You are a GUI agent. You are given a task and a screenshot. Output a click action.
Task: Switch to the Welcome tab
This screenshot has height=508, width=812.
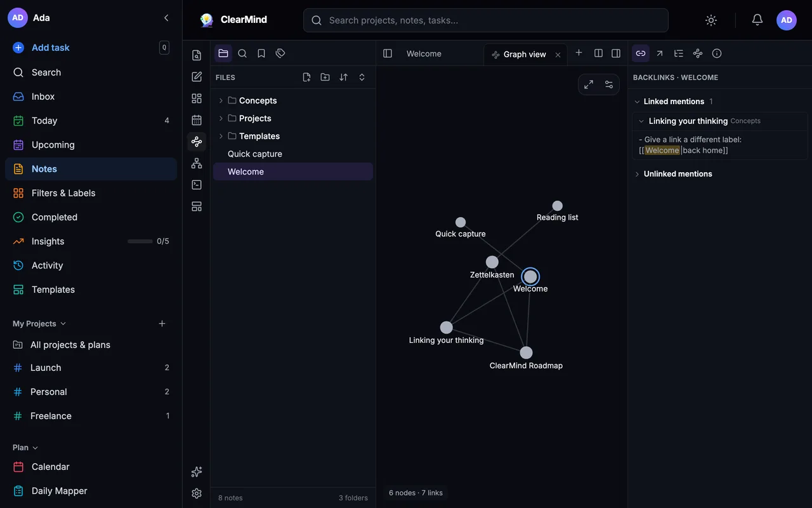pyautogui.click(x=424, y=54)
